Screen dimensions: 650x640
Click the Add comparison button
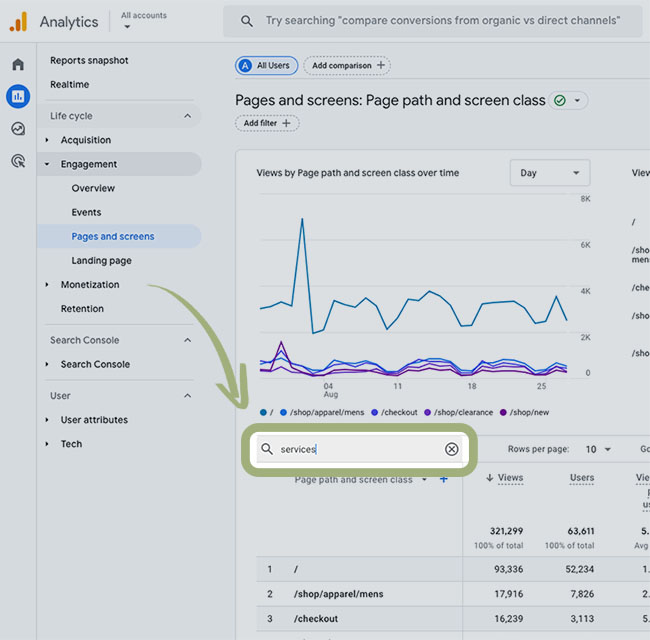pyautogui.click(x=346, y=66)
